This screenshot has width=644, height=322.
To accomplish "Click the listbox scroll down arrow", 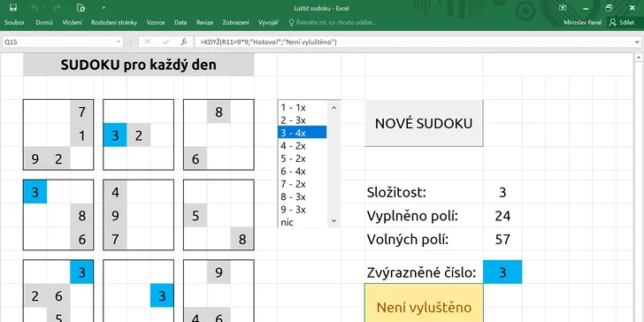I will tap(333, 220).
